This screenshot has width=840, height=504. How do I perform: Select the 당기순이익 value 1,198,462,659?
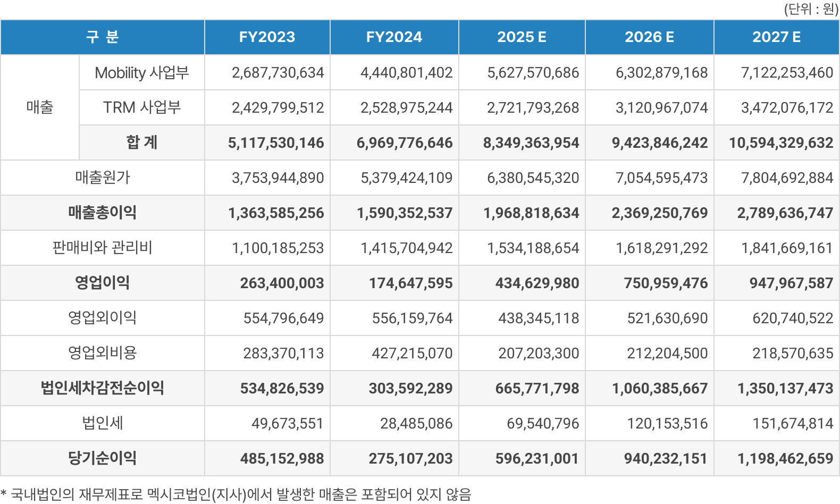[785, 458]
